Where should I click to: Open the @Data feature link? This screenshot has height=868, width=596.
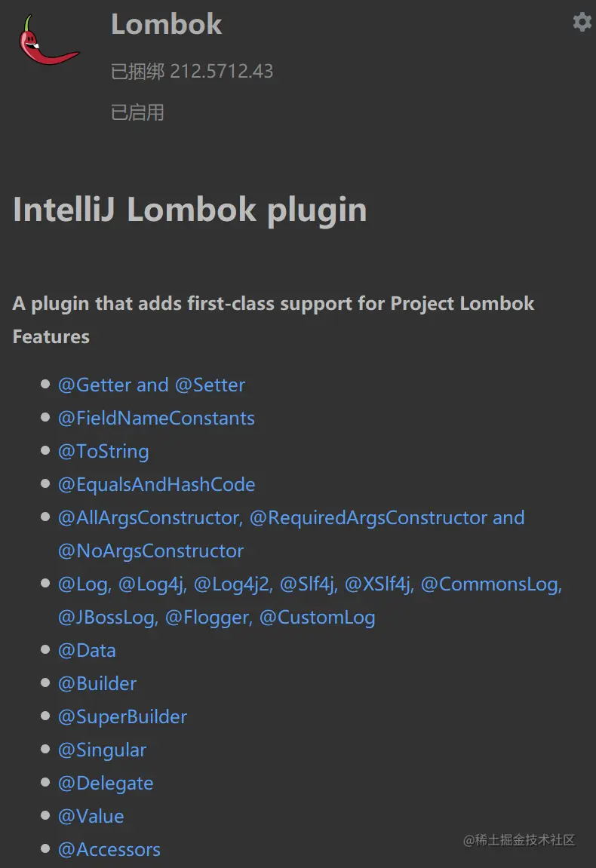click(87, 650)
